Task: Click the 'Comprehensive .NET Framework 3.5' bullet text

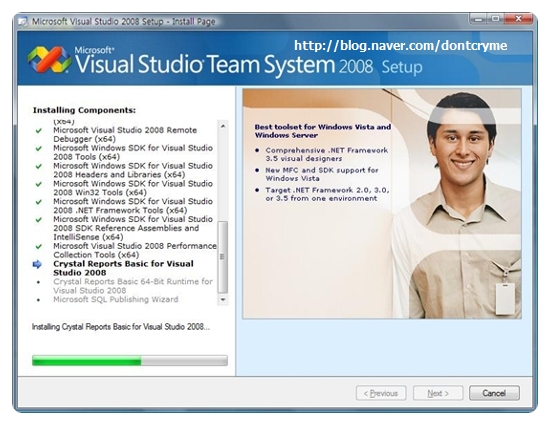Action: pos(327,154)
